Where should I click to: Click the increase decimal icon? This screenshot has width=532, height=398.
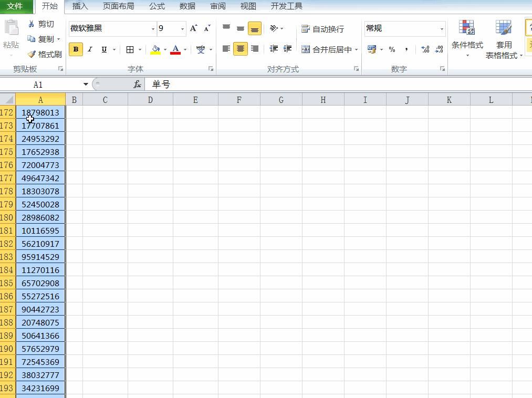425,49
